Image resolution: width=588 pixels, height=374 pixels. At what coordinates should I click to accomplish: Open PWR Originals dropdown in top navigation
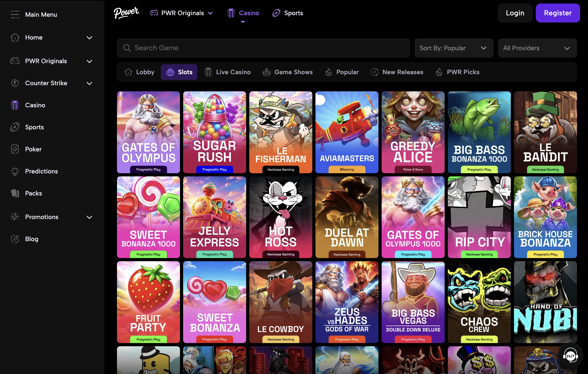(182, 13)
